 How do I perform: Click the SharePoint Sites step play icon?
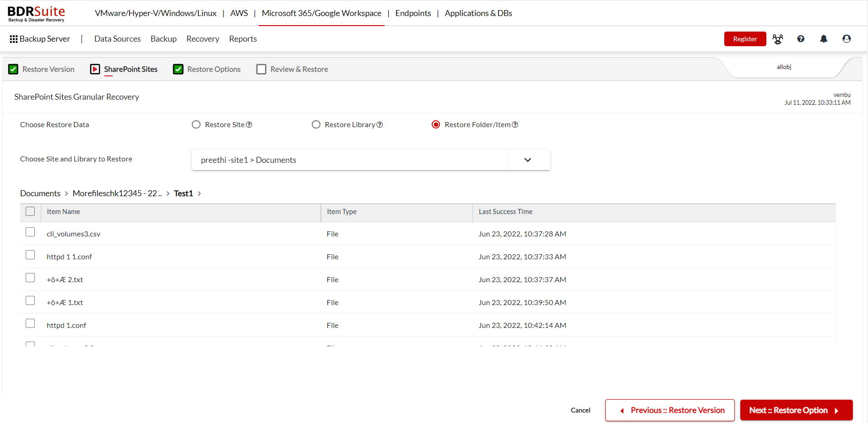pos(95,69)
